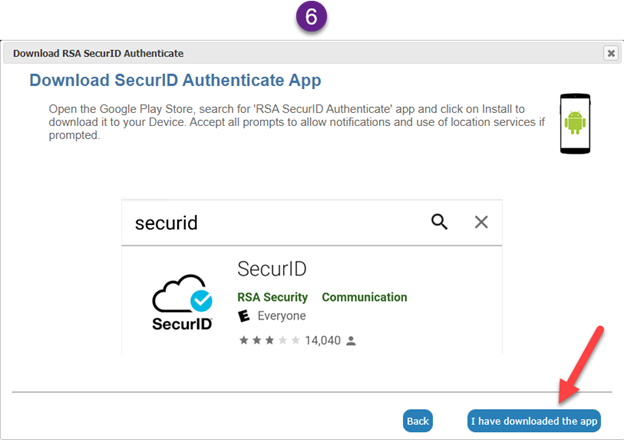
Task: Click the Google Play Store instruction paragraph
Action: pyautogui.click(x=290, y=121)
